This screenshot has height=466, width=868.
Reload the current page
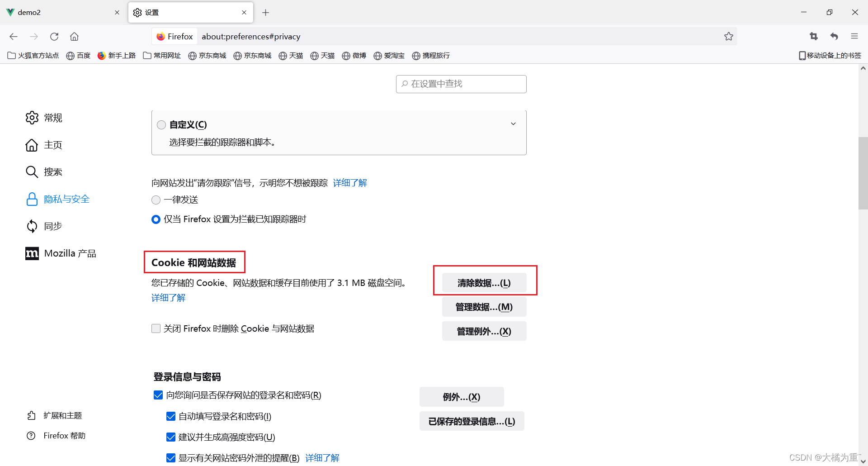click(x=54, y=37)
